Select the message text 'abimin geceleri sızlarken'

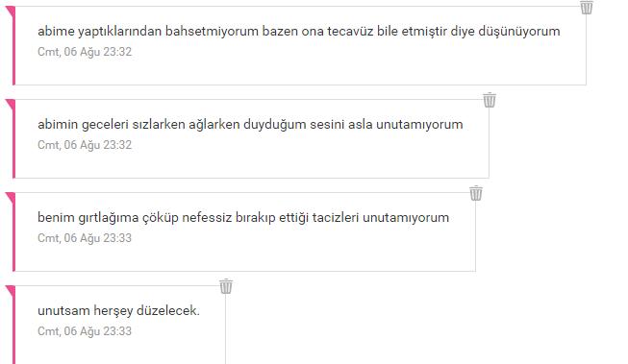[250, 125]
